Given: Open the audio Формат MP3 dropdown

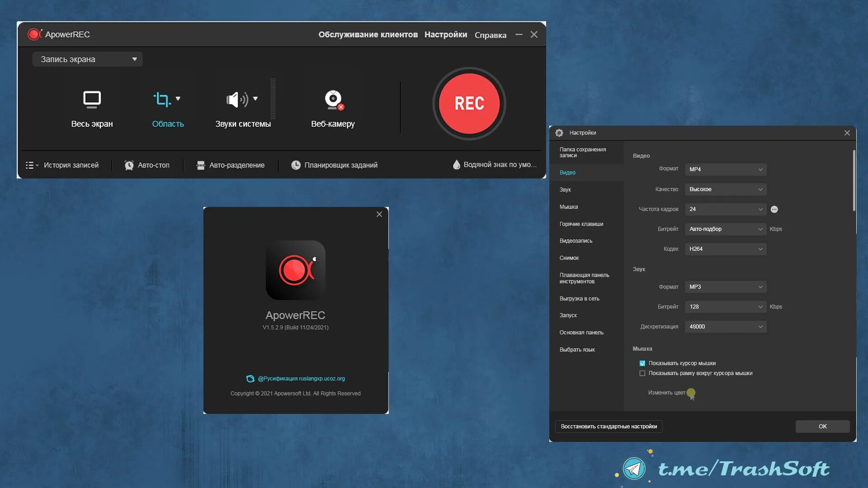Looking at the screenshot, I should [x=726, y=287].
